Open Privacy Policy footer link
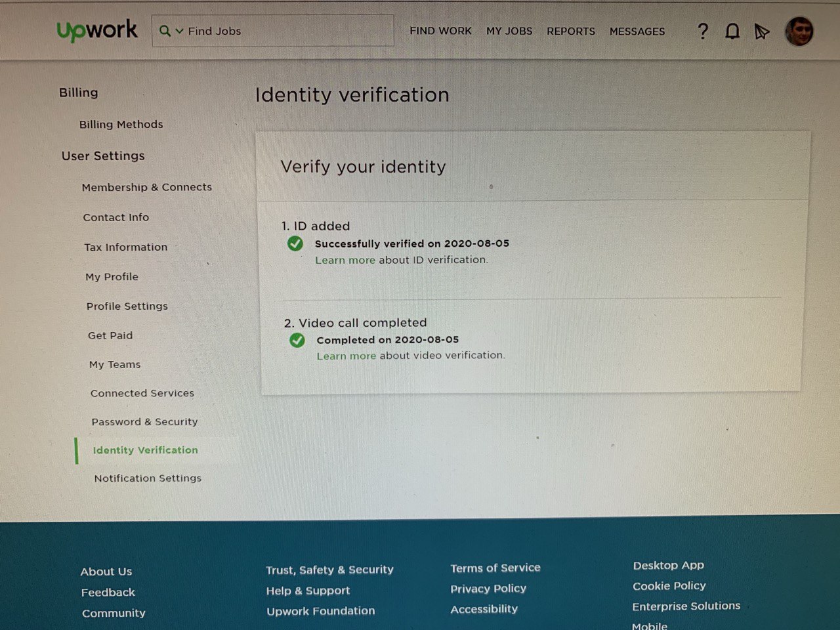The width and height of the screenshot is (840, 630). 488,589
